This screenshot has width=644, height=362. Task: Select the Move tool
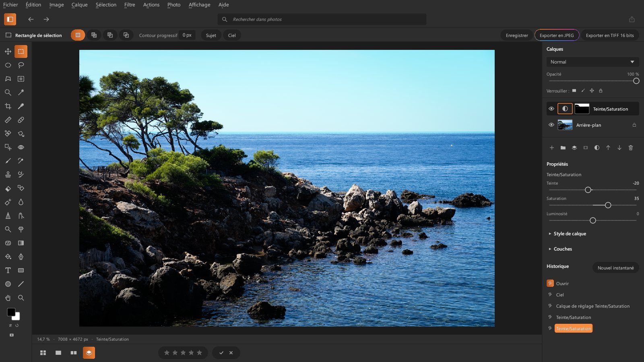click(x=8, y=51)
